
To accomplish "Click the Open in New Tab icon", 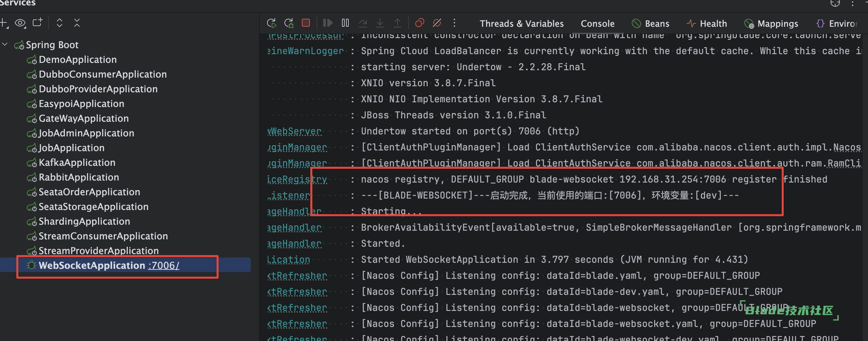I will 37,22.
